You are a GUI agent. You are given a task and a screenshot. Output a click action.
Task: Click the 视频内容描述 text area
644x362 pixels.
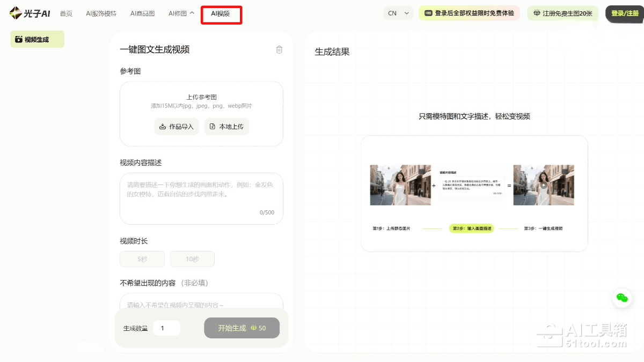click(x=201, y=198)
